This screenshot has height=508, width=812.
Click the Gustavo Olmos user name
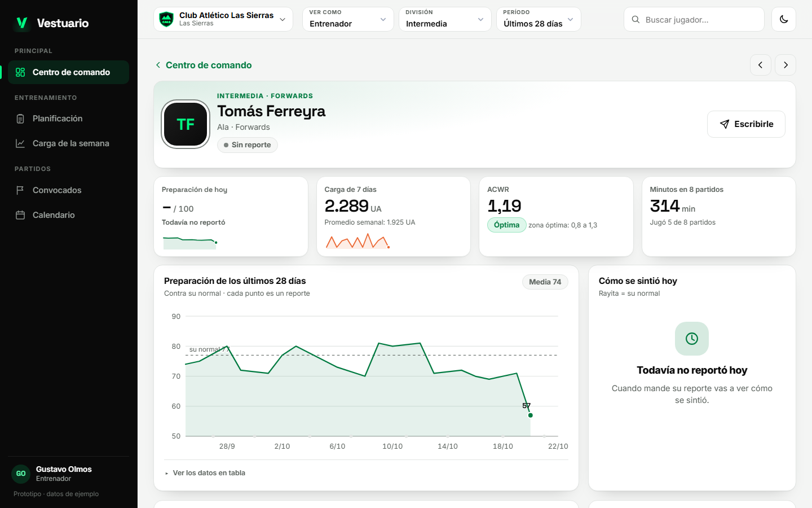click(64, 469)
